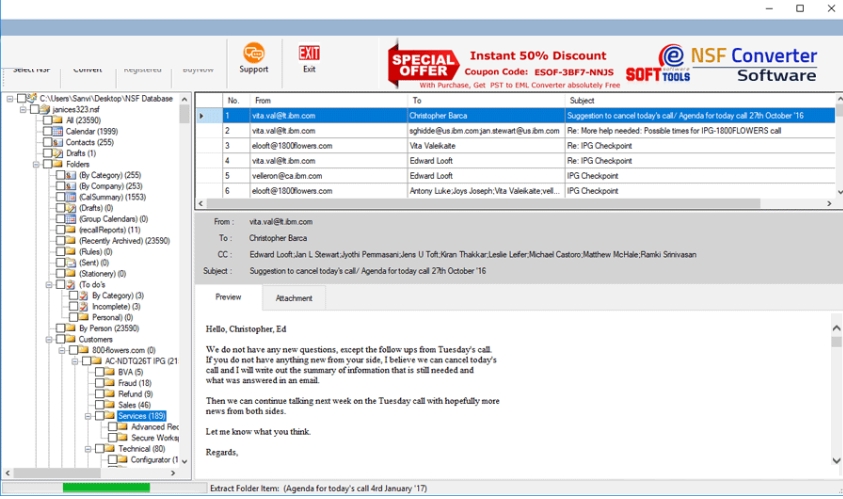Collapse the janices323.nsf node
This screenshot has height=499, width=843.
click(23, 110)
